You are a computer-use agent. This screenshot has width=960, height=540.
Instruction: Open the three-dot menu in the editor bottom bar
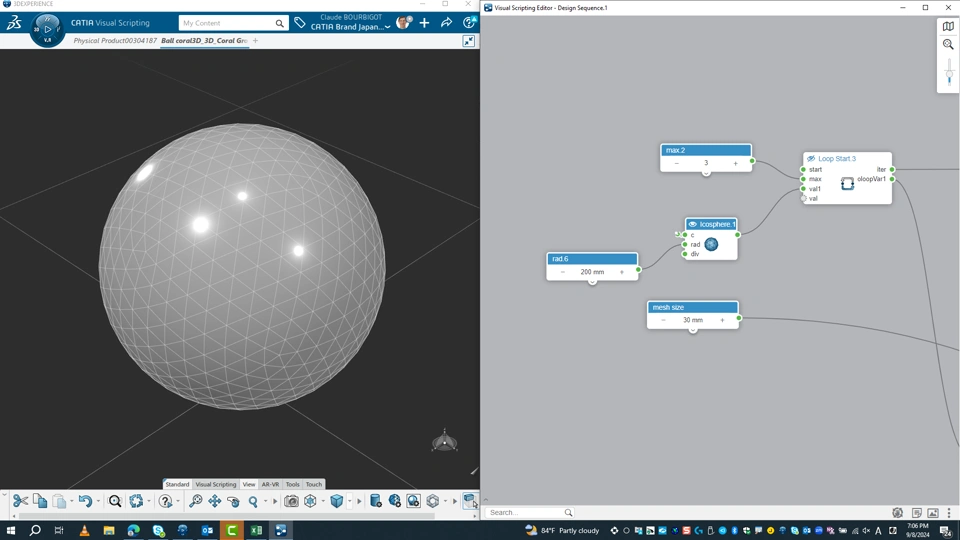[949, 513]
